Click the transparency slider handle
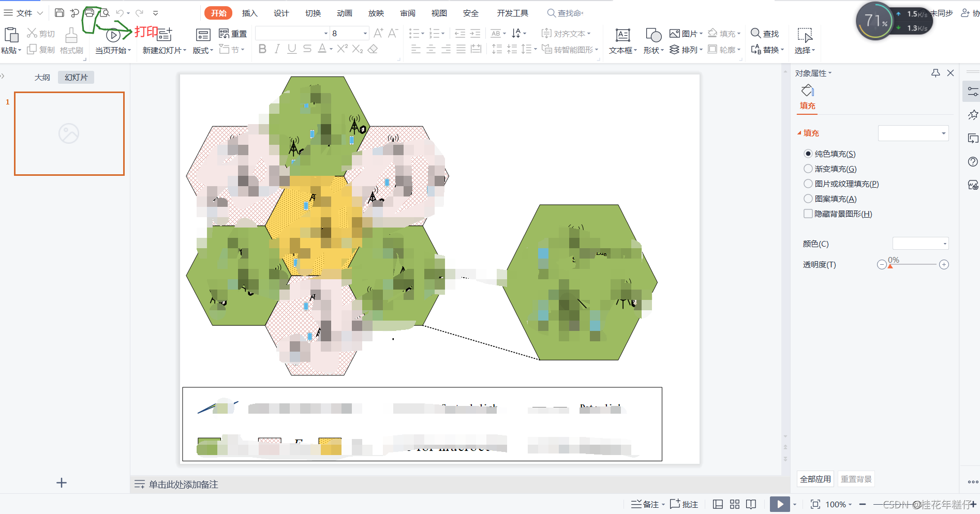Screen dimensions: 980x514 890,266
